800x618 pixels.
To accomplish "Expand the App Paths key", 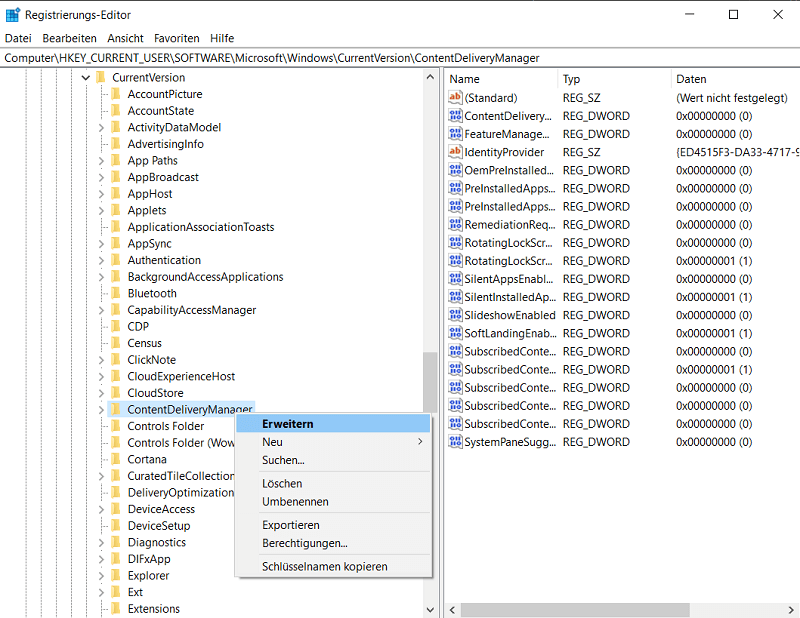I will (101, 161).
